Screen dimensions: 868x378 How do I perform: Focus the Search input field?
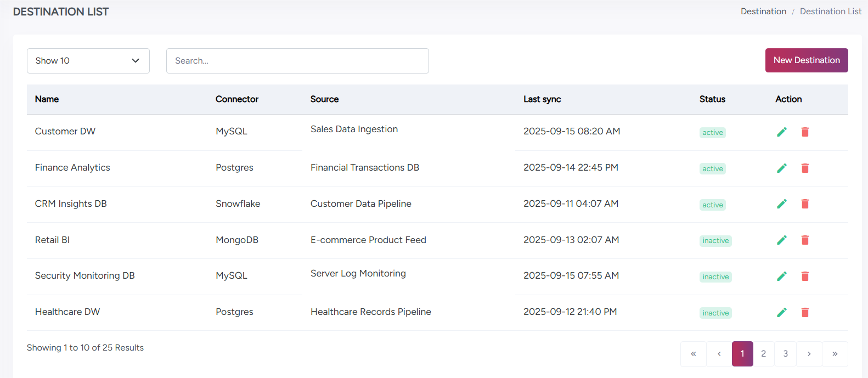point(297,61)
